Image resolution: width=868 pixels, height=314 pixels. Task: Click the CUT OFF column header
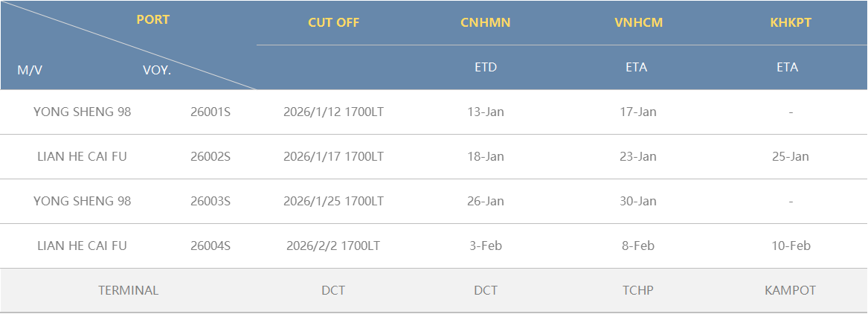pos(333,22)
